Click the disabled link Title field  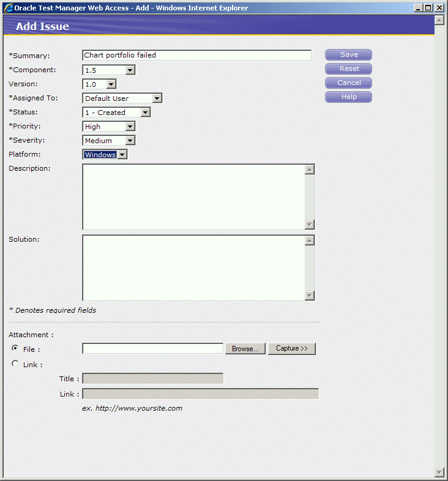tap(153, 379)
